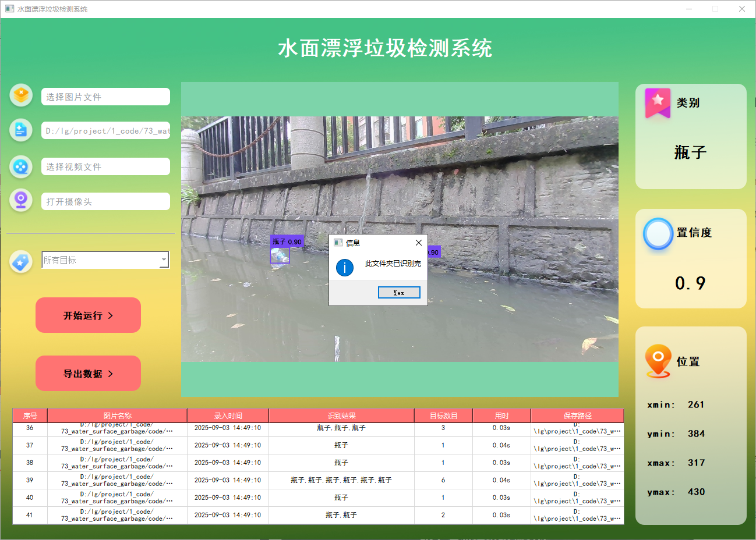Click the 用时 column header

pyautogui.click(x=501, y=415)
